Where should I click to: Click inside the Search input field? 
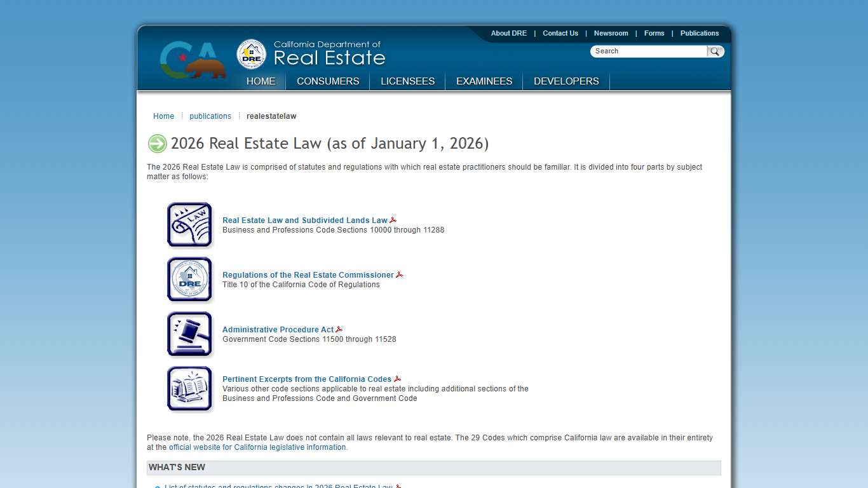(648, 51)
